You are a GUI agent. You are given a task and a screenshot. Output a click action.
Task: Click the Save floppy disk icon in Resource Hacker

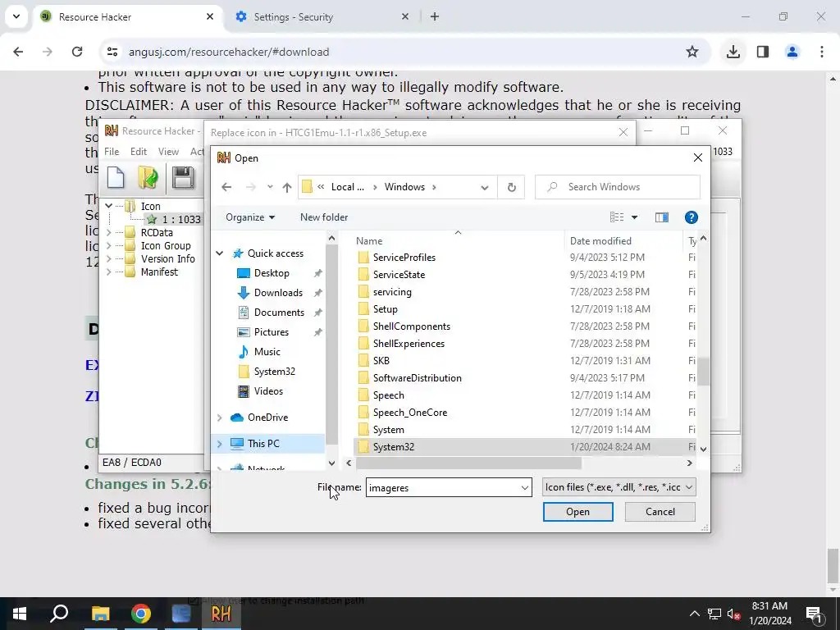pyautogui.click(x=183, y=177)
